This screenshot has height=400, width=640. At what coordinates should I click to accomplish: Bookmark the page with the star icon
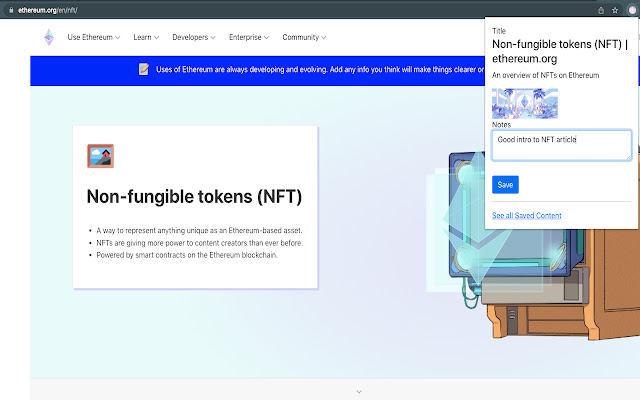pos(615,11)
